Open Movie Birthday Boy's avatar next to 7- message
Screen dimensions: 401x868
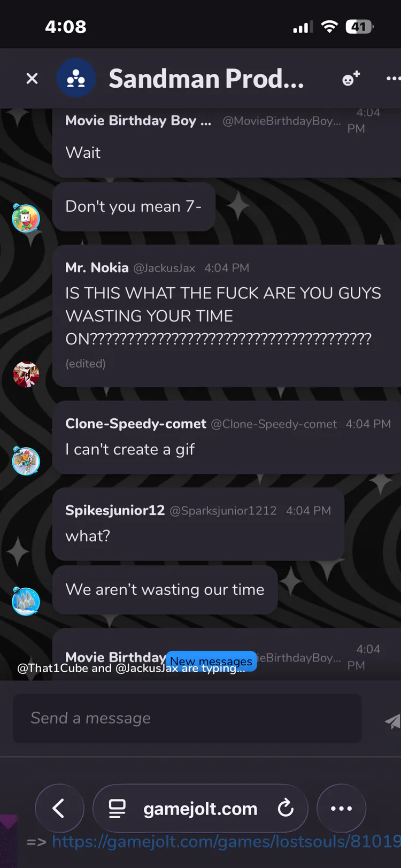26,218
